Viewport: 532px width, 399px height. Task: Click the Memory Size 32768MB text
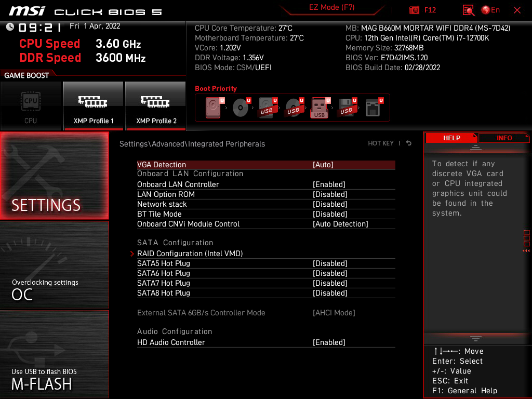[x=384, y=48]
